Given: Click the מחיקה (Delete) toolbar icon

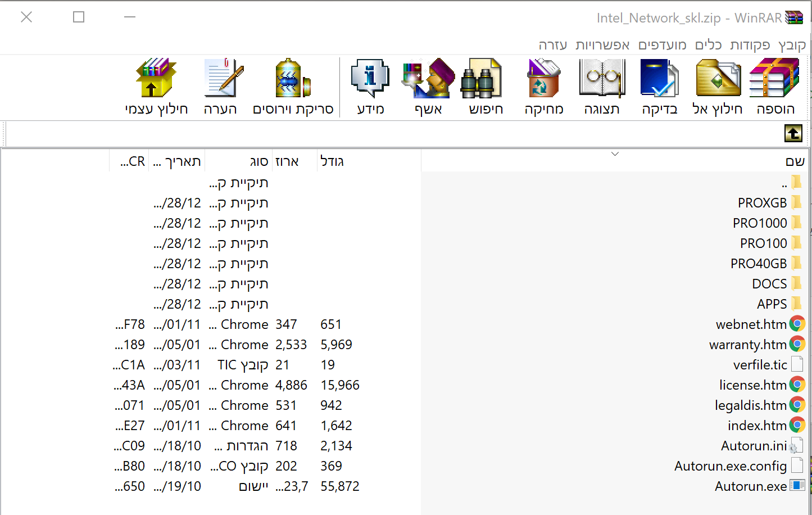Looking at the screenshot, I should click(543, 79).
